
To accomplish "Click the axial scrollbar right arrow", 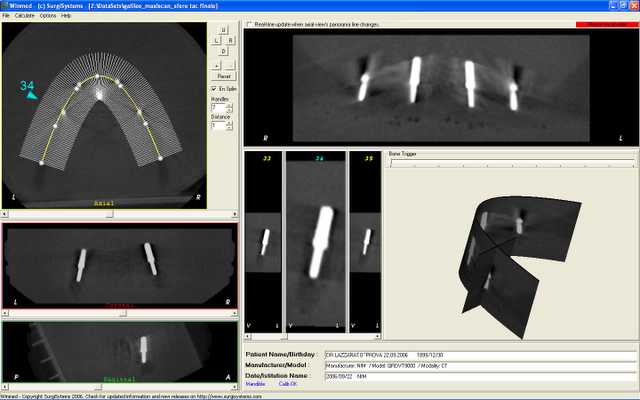I will [235, 214].
